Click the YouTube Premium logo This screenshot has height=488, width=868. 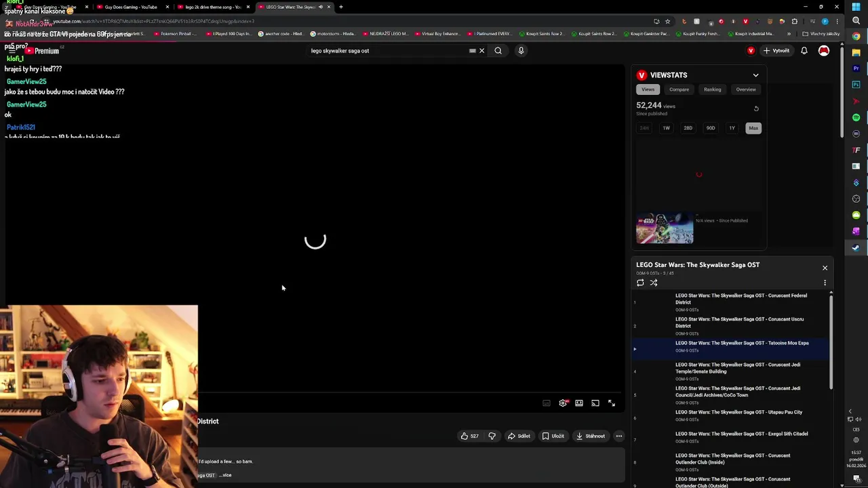click(42, 51)
